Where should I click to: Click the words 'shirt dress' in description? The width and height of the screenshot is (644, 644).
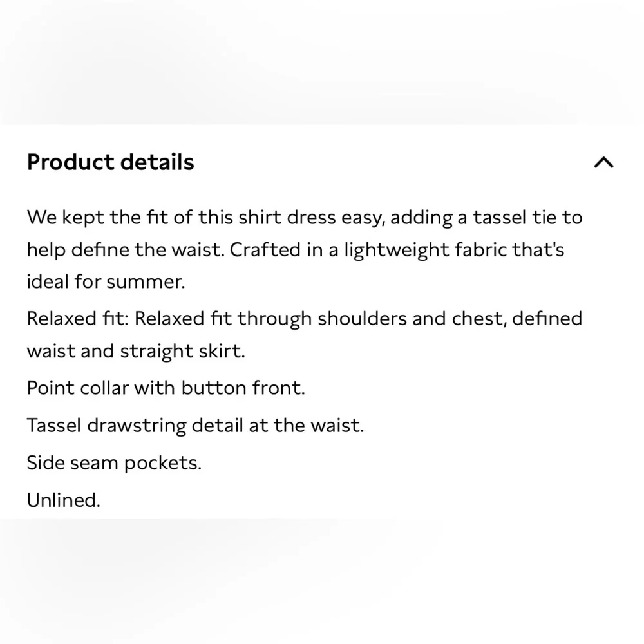(284, 217)
